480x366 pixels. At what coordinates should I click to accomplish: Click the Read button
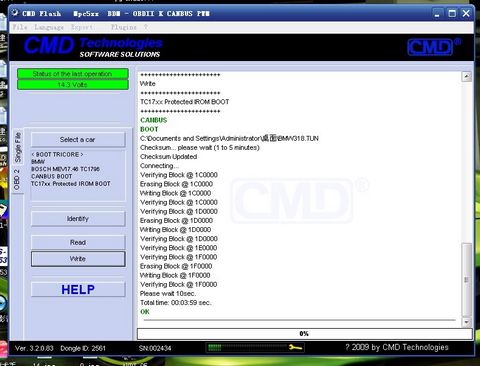pos(78,242)
